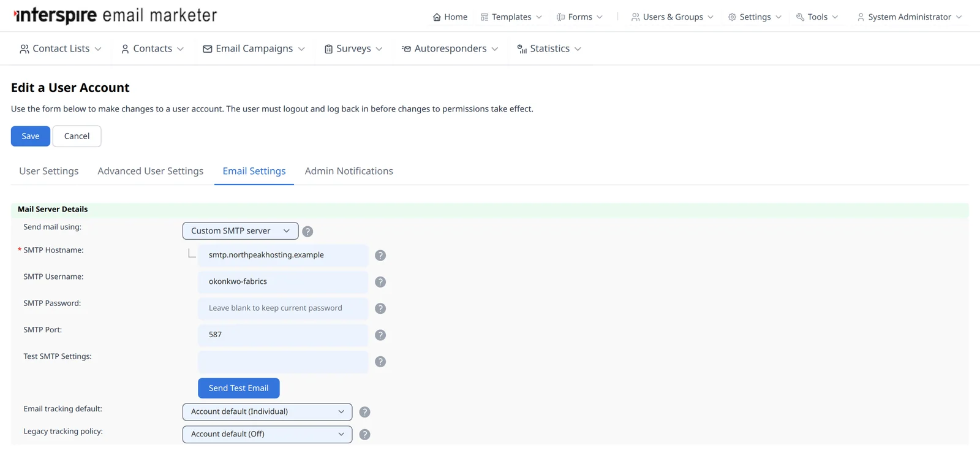Switch to the User Settings tab

click(x=49, y=171)
